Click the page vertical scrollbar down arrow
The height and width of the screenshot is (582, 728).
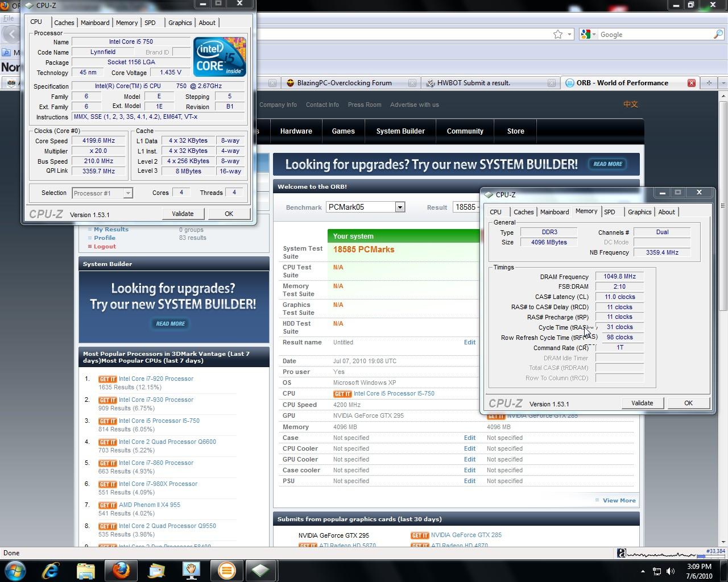click(723, 542)
